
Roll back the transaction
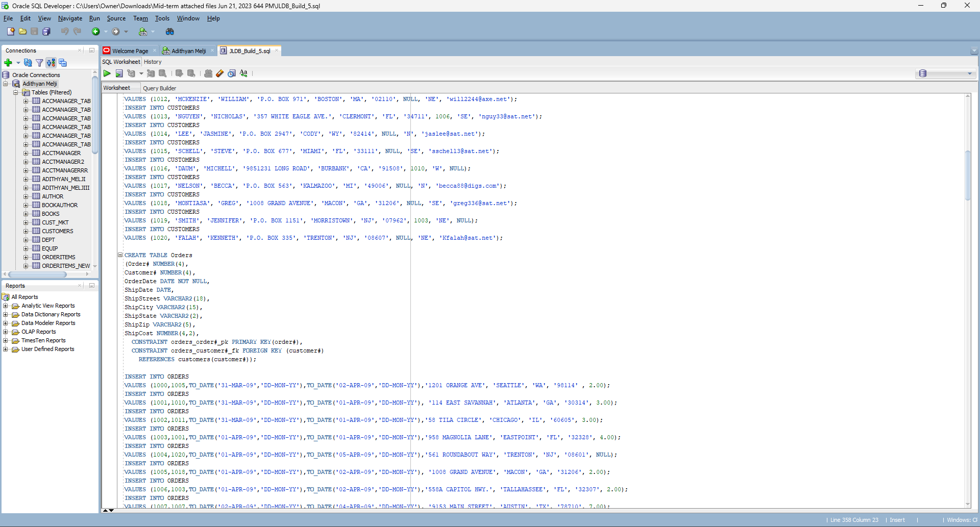tap(191, 73)
